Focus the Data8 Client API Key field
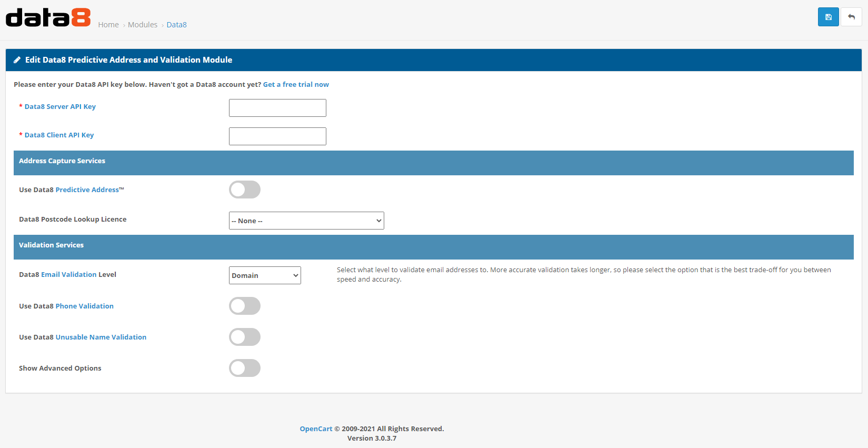The height and width of the screenshot is (448, 868). click(x=277, y=136)
